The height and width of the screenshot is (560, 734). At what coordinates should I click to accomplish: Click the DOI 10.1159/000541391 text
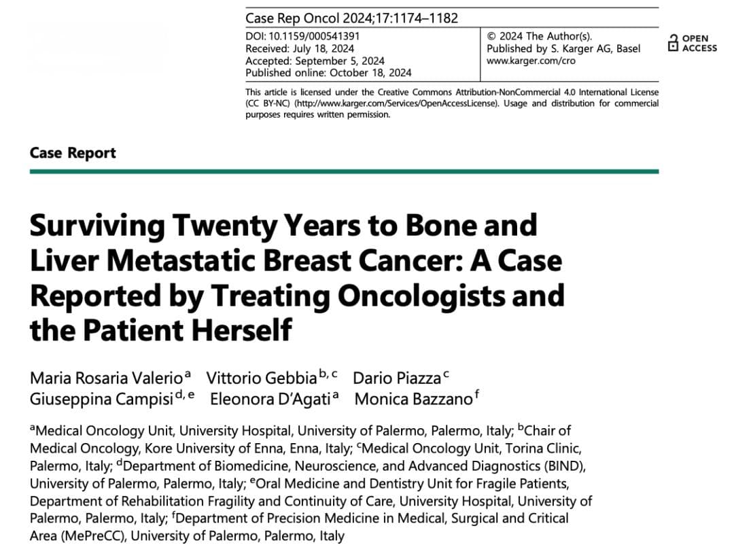click(302, 37)
